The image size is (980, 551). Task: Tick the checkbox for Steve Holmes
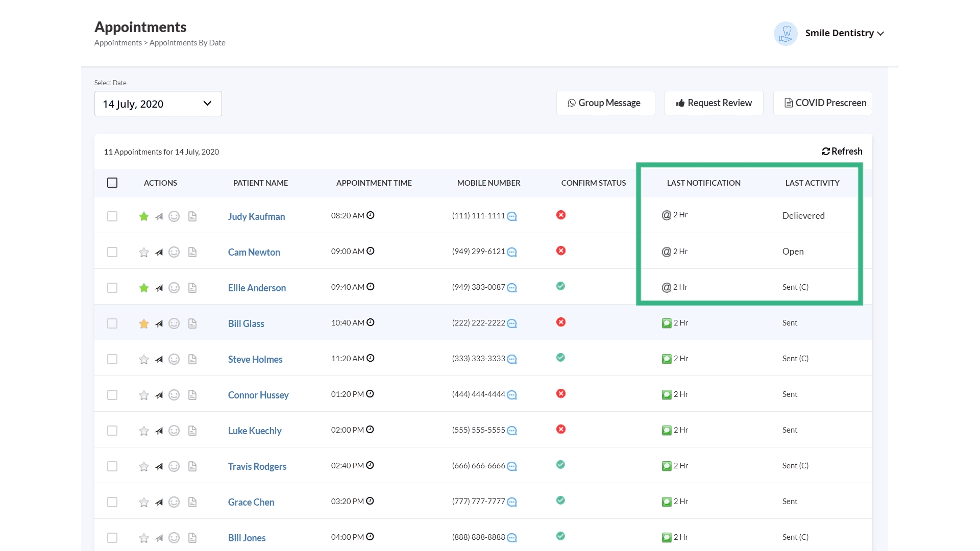tap(112, 359)
